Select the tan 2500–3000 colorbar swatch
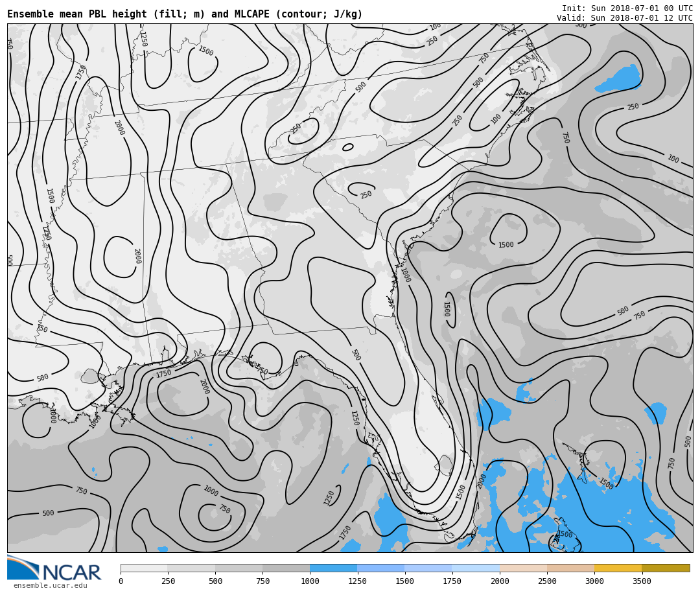 (x=570, y=568)
